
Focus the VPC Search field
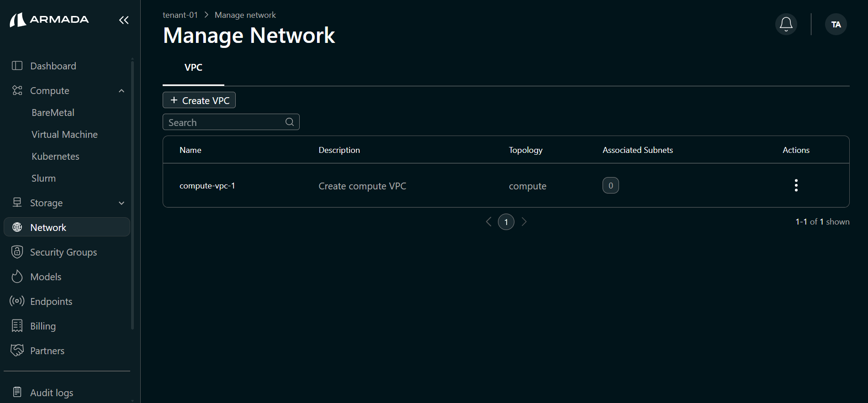231,122
